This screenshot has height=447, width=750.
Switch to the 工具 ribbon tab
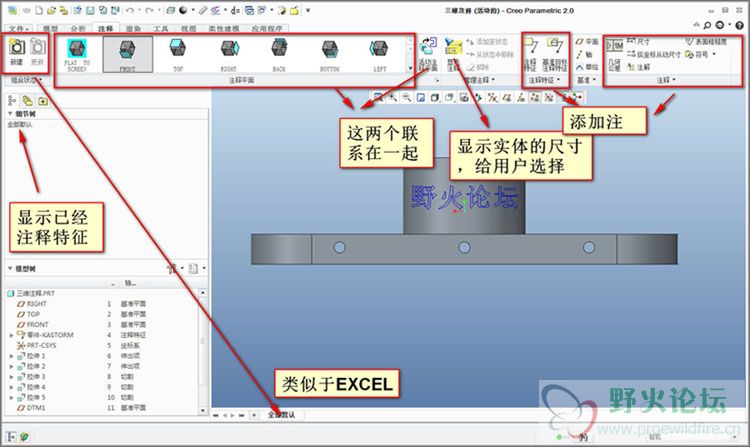(161, 29)
